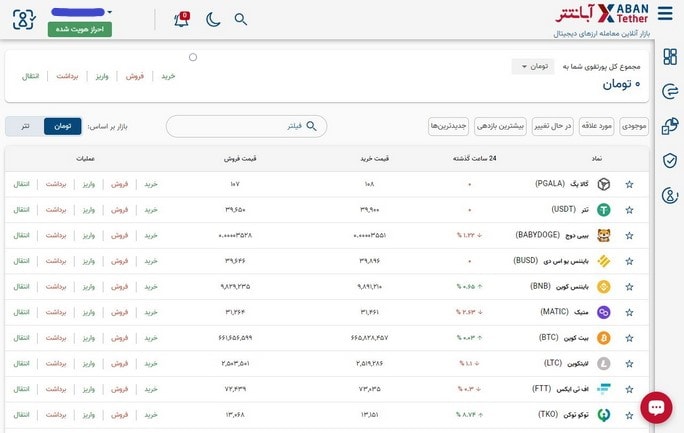Open dashboard grid icon in sidebar
The width and height of the screenshot is (684, 433).
670,57
